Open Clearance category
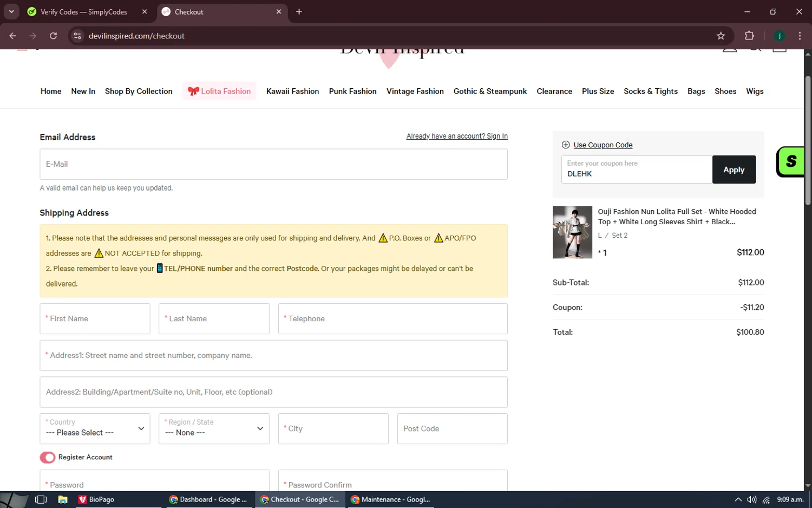 (554, 91)
